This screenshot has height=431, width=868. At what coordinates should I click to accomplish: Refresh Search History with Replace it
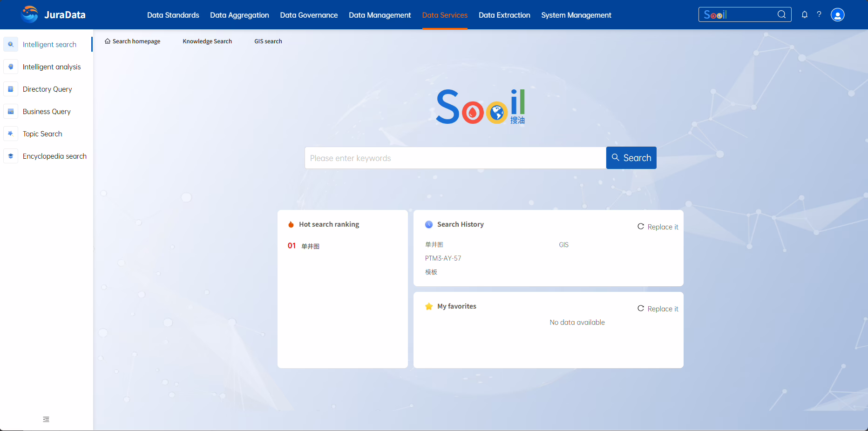click(x=658, y=227)
